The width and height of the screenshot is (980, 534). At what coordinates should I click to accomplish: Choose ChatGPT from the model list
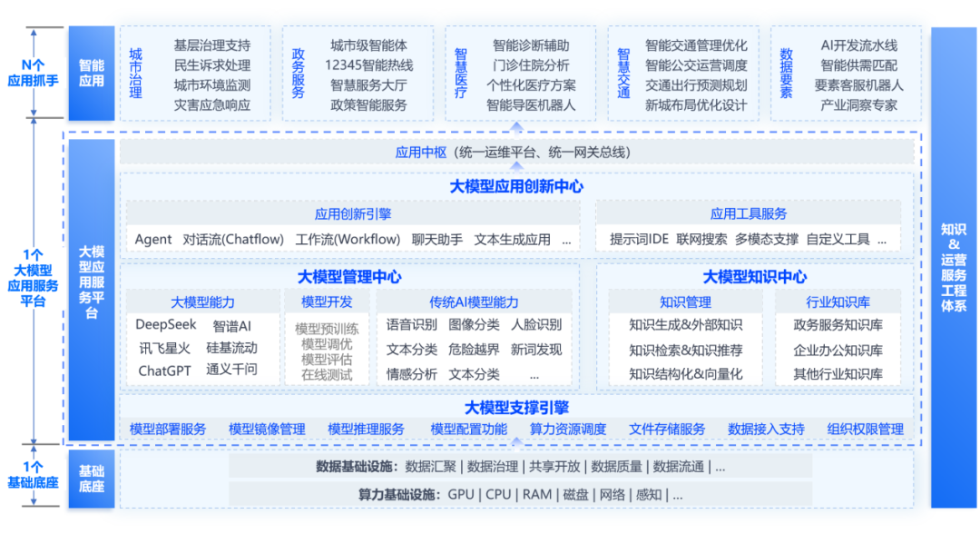pyautogui.click(x=165, y=371)
